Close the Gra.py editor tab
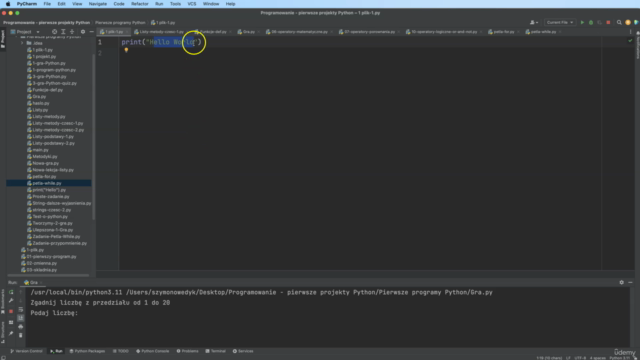This screenshot has height=360, width=640. 258,31
